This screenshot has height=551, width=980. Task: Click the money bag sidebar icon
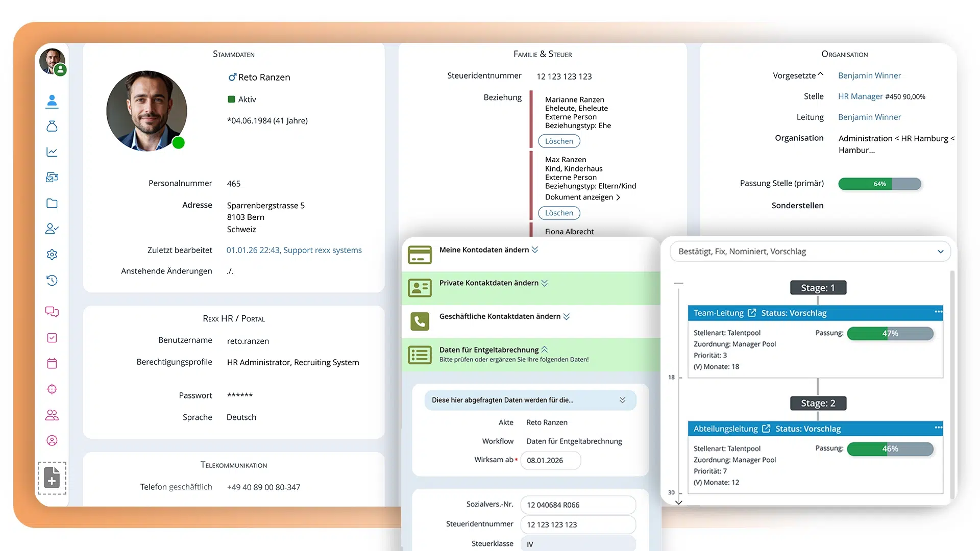tap(52, 126)
